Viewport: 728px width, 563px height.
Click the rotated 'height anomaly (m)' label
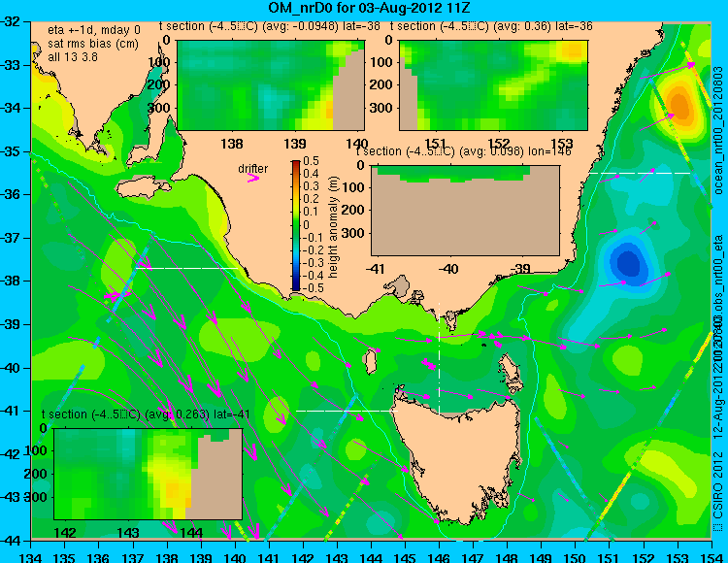click(x=332, y=227)
